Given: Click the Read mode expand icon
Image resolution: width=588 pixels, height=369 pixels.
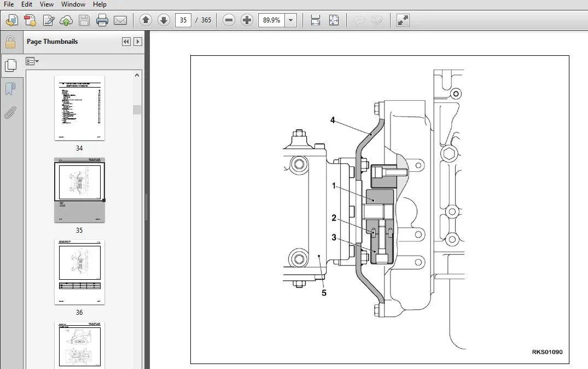Looking at the screenshot, I should 403,20.
